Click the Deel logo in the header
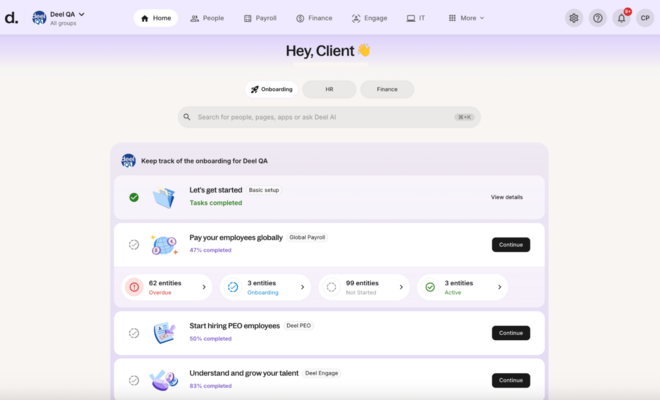The width and height of the screenshot is (660, 400). pyautogui.click(x=11, y=18)
